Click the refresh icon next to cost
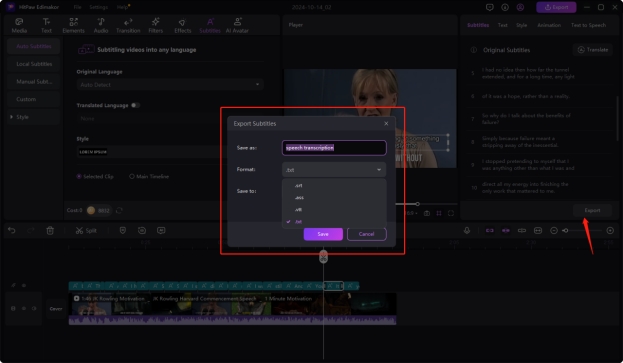Viewport: 623px width, 363px height. (119, 210)
